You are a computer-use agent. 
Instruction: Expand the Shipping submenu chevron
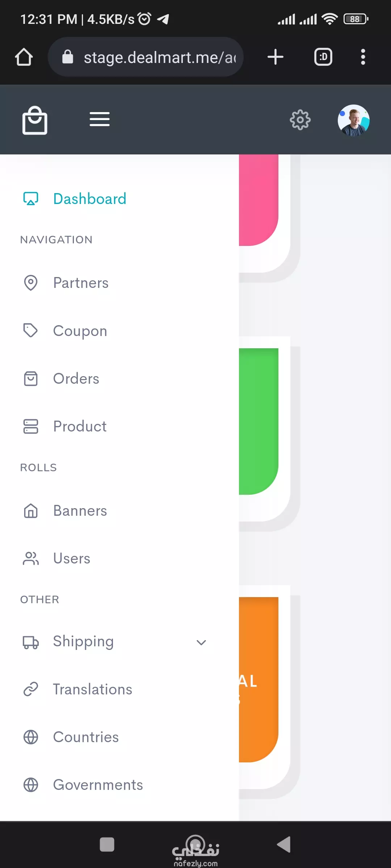click(201, 642)
